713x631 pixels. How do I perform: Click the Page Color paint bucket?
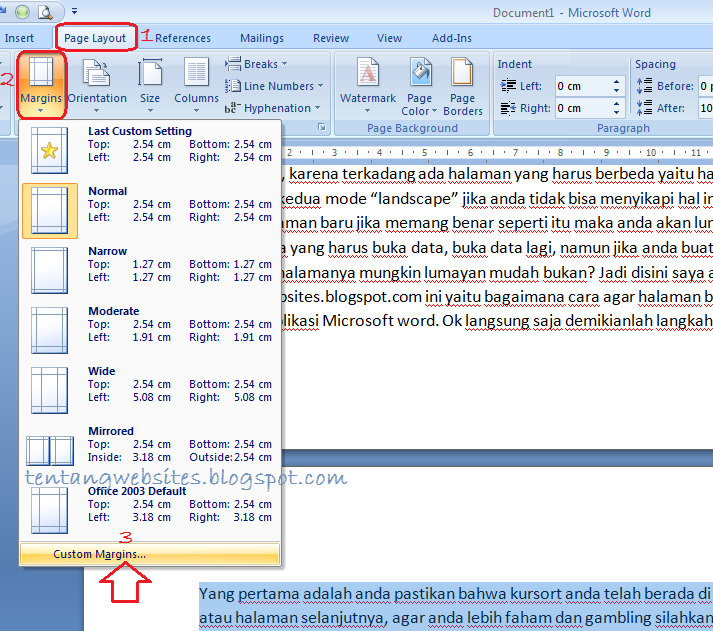point(420,72)
